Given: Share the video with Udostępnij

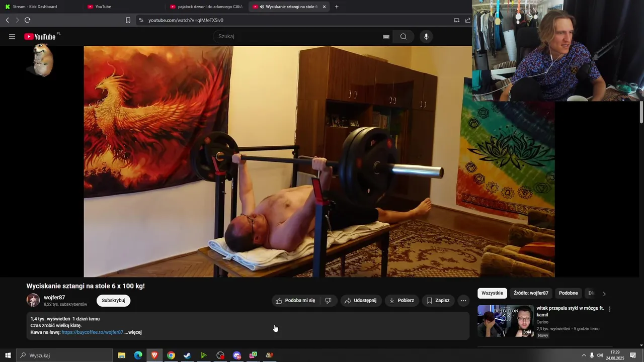Looking at the screenshot, I should point(361,301).
